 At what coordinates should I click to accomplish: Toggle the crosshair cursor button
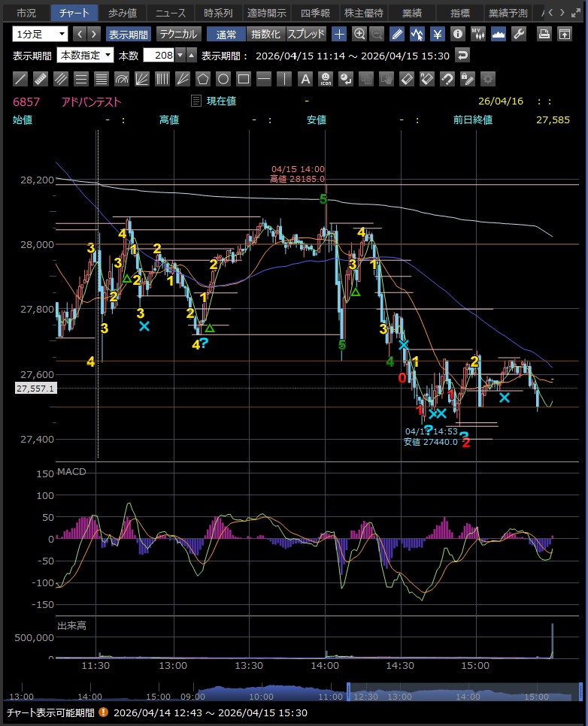click(x=339, y=34)
